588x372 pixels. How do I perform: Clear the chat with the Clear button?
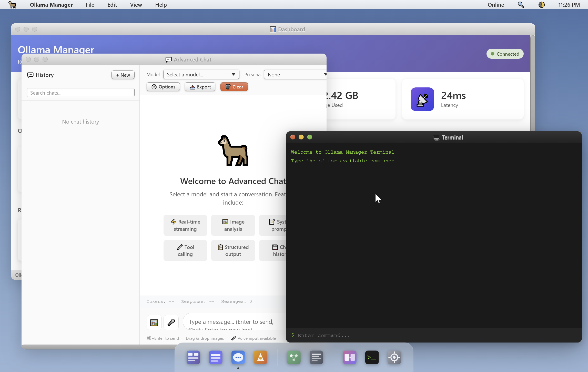coord(234,87)
